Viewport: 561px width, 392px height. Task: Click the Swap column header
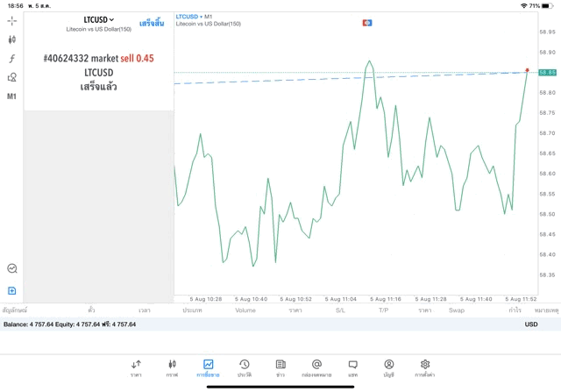(x=457, y=310)
